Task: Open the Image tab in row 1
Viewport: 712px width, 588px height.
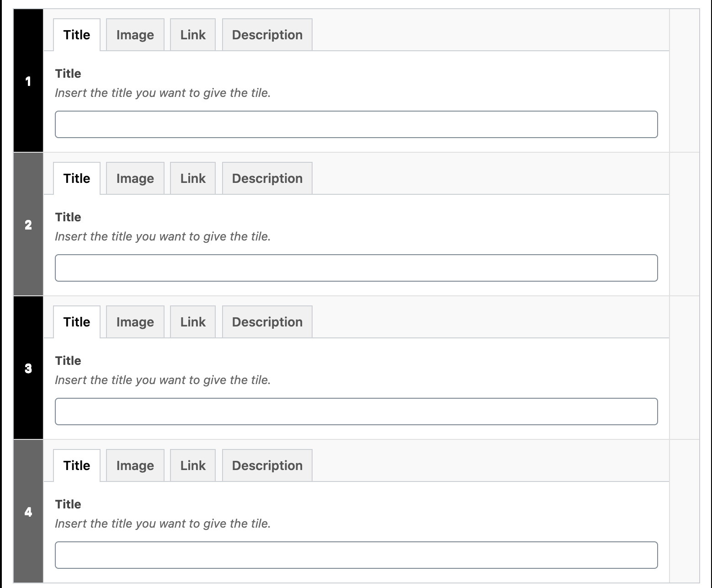Action: tap(135, 35)
